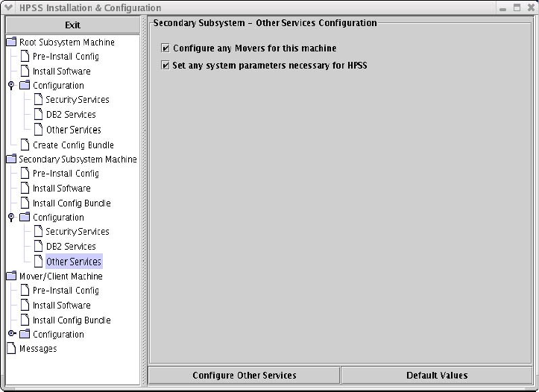The height and width of the screenshot is (392, 539).
Task: Click folder icon of Mover/Client Configuration
Action: pyautogui.click(x=25, y=334)
